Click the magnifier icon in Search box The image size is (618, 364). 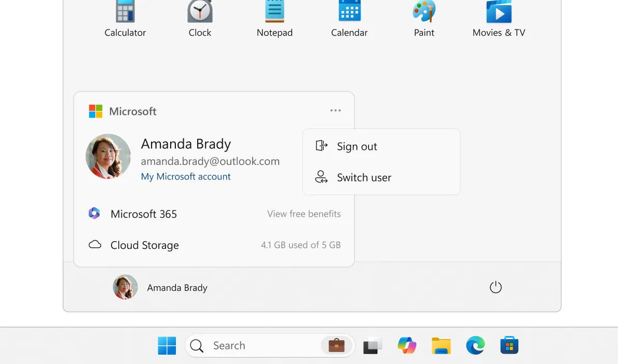pos(196,346)
